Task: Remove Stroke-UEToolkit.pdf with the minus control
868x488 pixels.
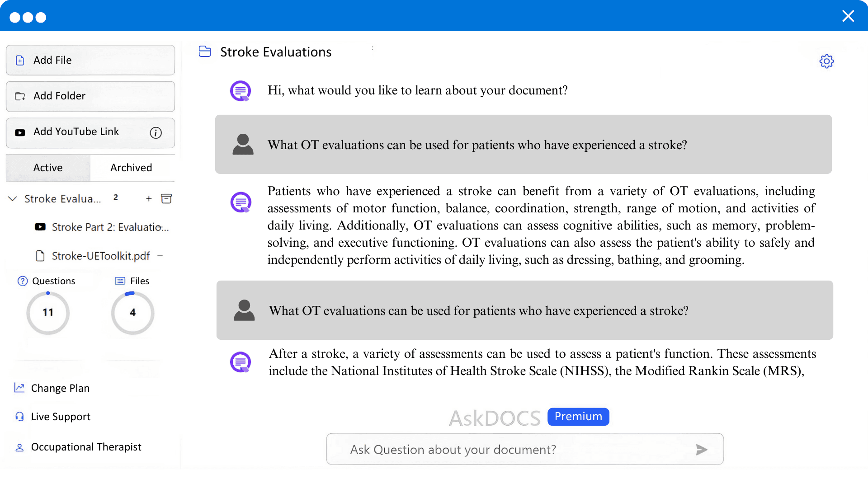Action: coord(160,256)
